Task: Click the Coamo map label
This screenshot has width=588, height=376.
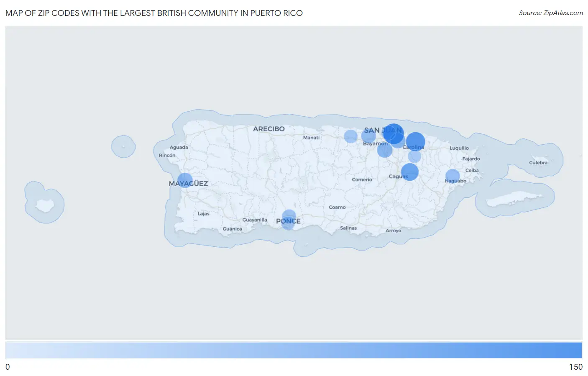Action: [x=337, y=207]
